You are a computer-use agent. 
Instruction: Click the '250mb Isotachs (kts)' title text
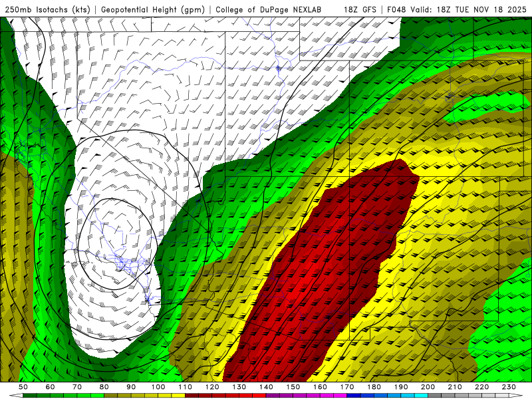[47, 10]
